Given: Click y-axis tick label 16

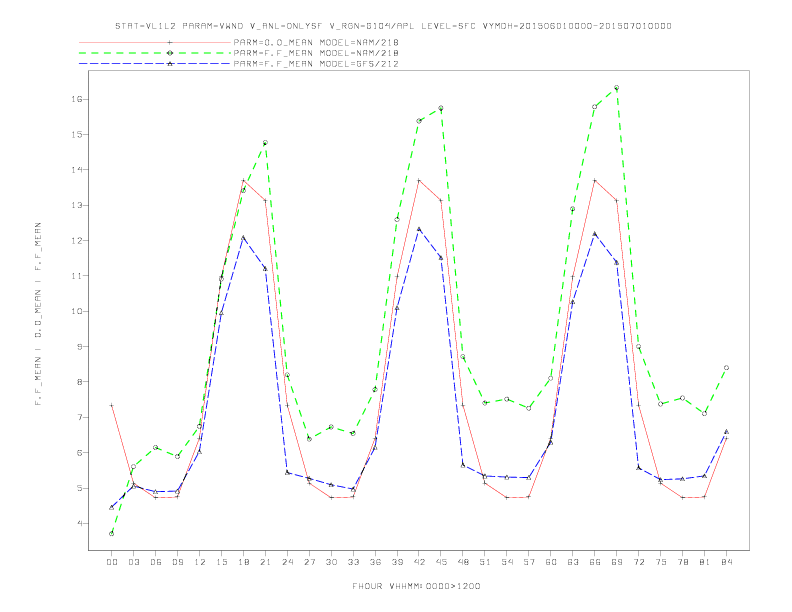Looking at the screenshot, I should (76, 99).
